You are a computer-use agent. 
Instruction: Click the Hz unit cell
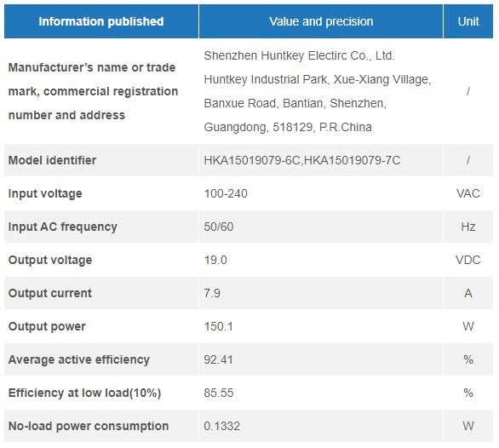click(468, 227)
